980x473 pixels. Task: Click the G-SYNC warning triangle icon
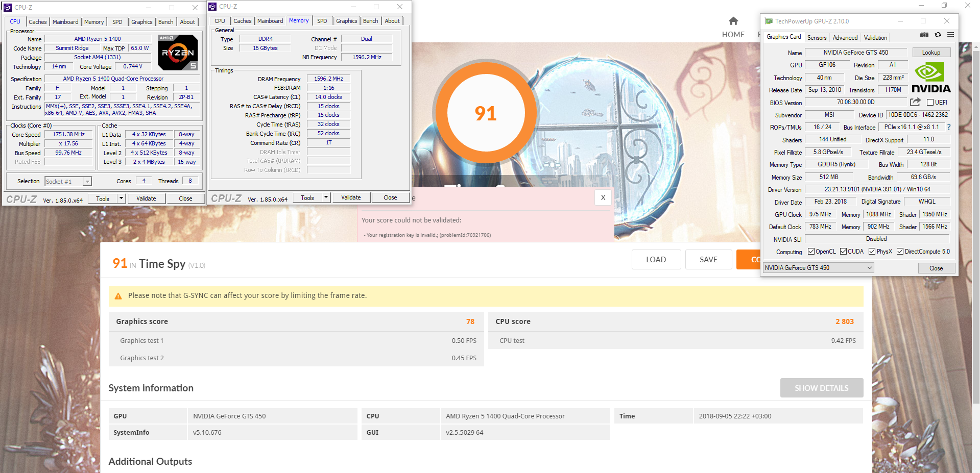pos(118,296)
